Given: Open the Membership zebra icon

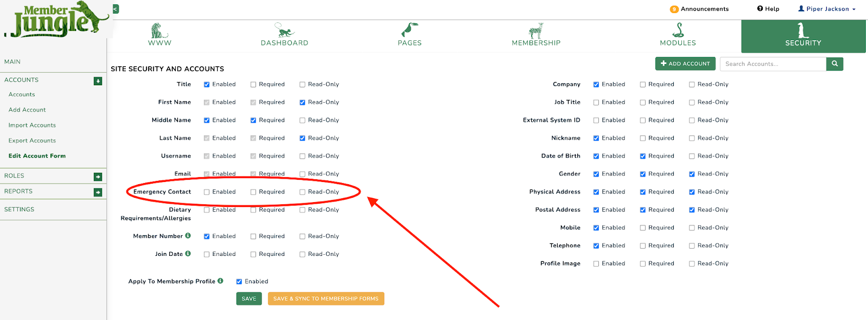Looking at the screenshot, I should [536, 30].
